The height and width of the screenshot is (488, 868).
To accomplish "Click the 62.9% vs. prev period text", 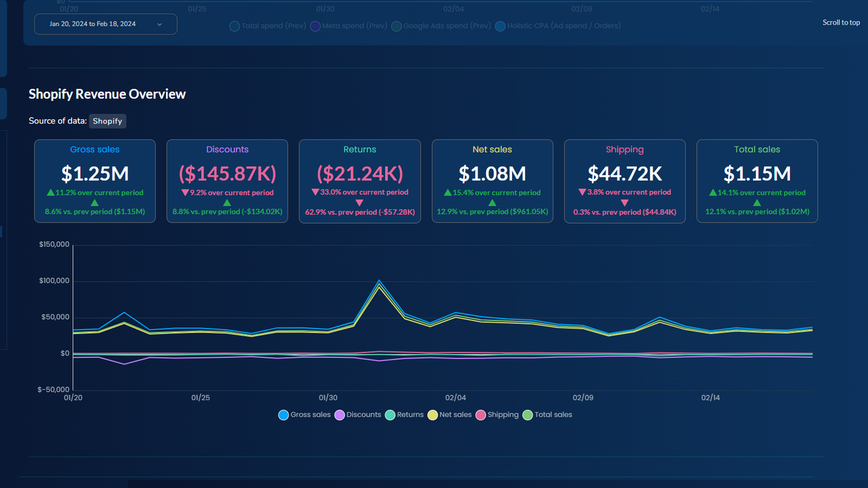I will click(x=359, y=212).
